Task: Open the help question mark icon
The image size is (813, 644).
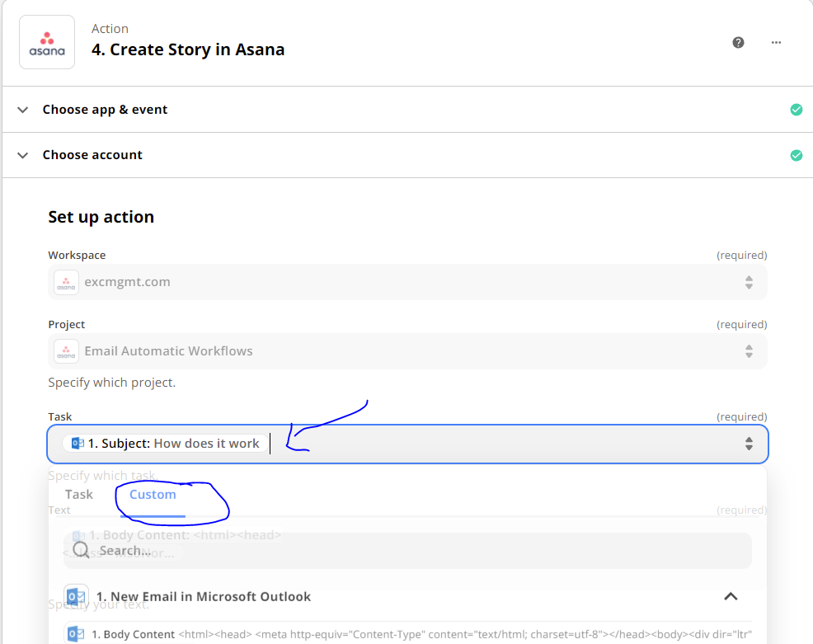Action: click(738, 43)
